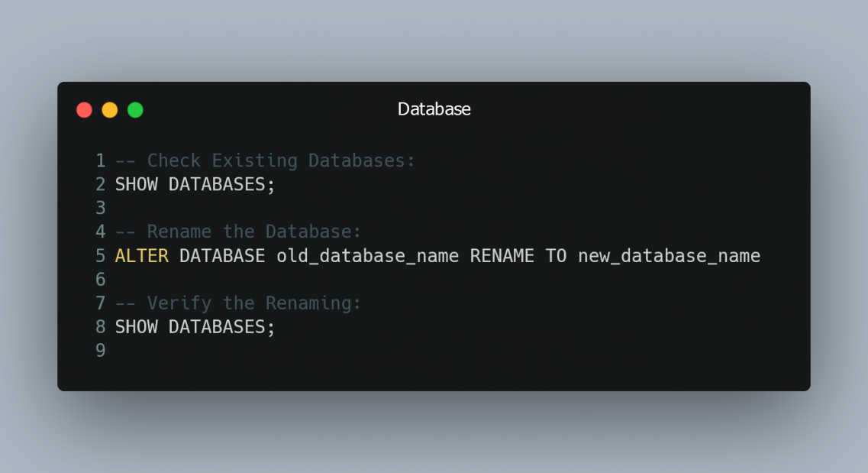Click the Database window title
This screenshot has height=473, width=868.
click(x=433, y=109)
